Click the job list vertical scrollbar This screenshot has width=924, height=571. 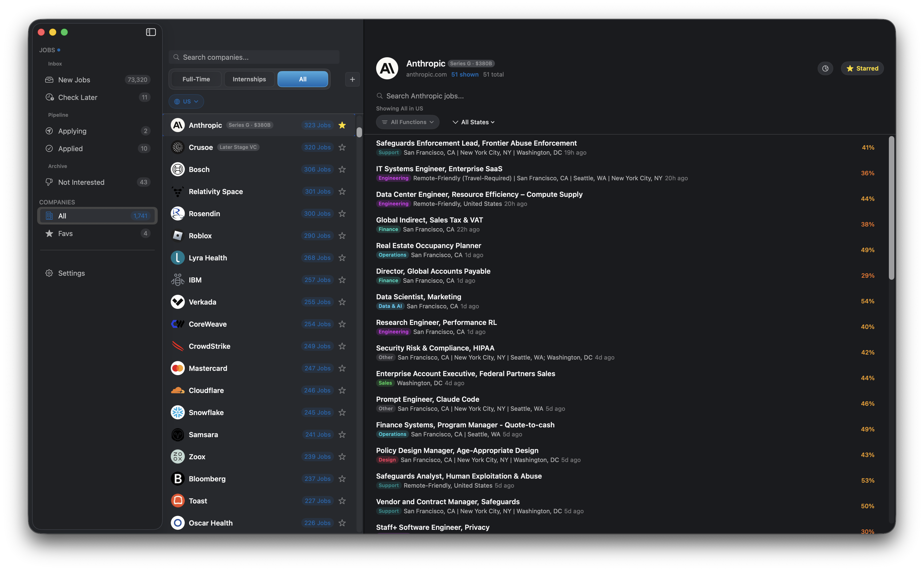[891, 208]
